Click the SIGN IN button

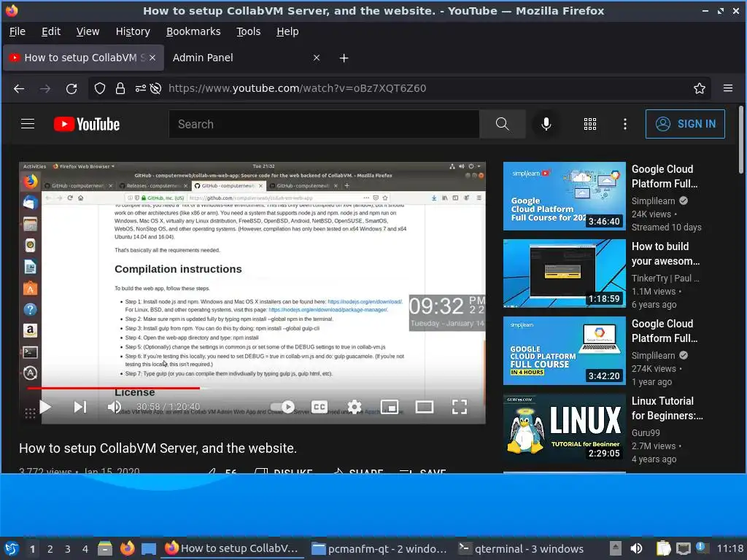click(x=685, y=124)
